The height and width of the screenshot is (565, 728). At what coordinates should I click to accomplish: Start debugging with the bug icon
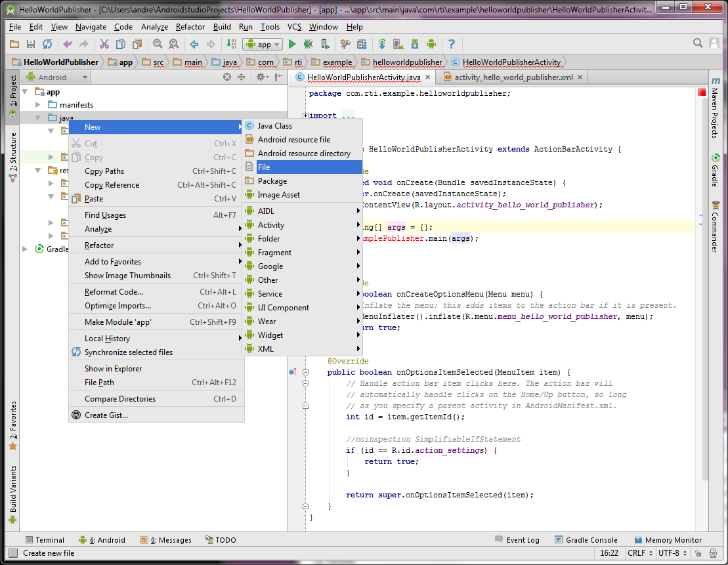pos(309,44)
